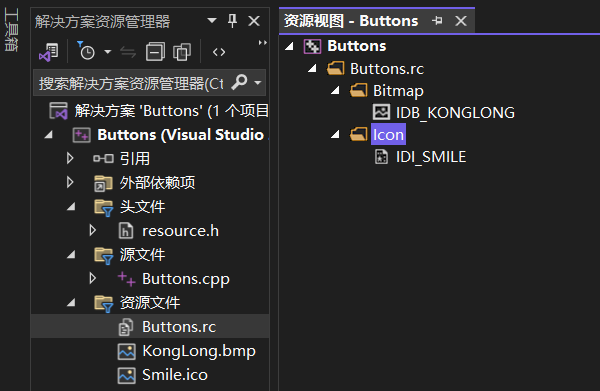Click the image icon of Smile.ico

tap(126, 375)
